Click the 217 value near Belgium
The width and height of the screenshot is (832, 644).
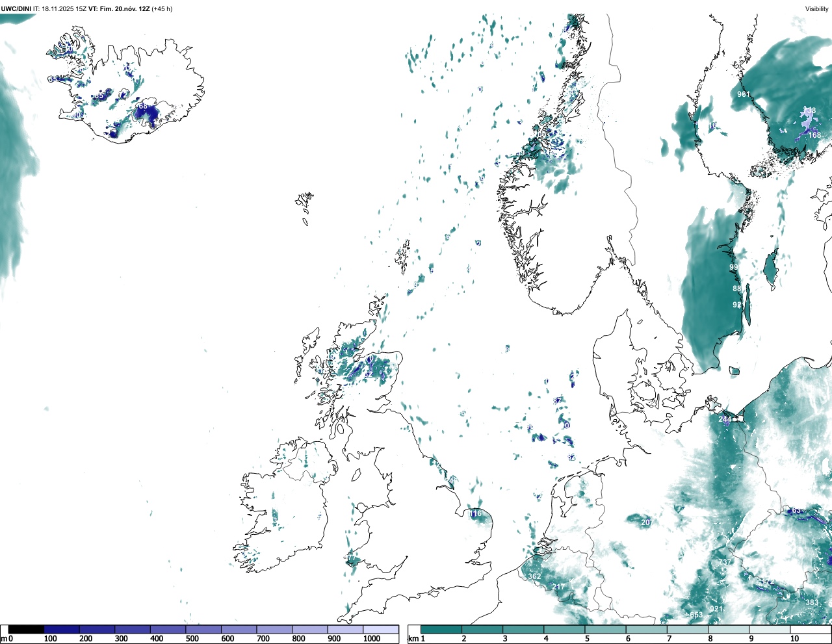point(558,587)
